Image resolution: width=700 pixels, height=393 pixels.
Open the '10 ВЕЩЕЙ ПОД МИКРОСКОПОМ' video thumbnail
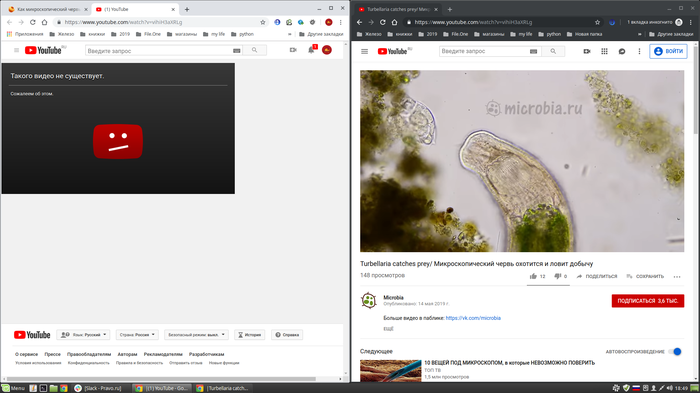[391, 371]
